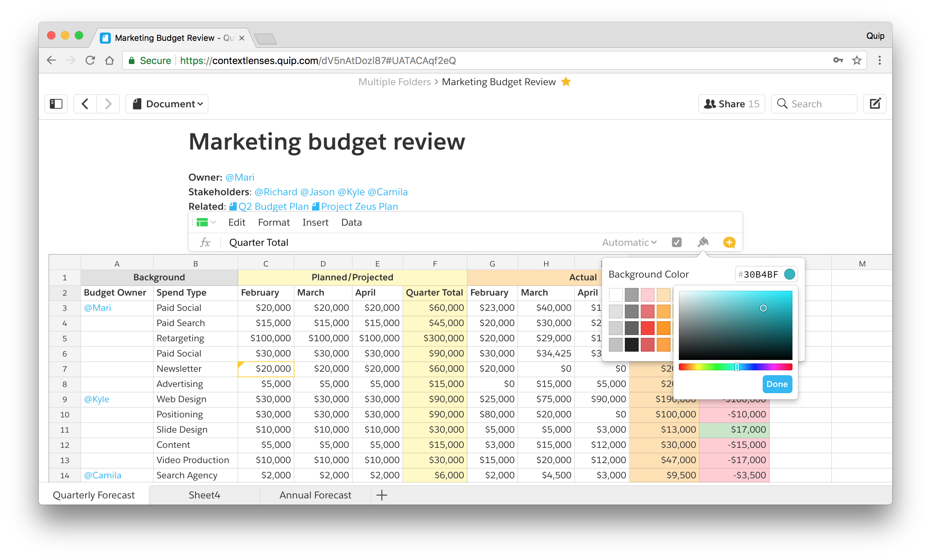The width and height of the screenshot is (931, 560).
Task: Open the @Mari owner mention
Action: pyautogui.click(x=240, y=177)
